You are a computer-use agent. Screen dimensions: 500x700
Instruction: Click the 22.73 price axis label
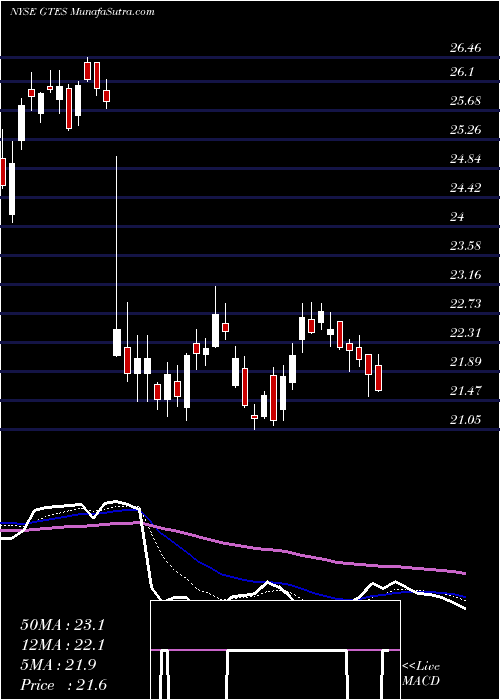[x=465, y=304]
